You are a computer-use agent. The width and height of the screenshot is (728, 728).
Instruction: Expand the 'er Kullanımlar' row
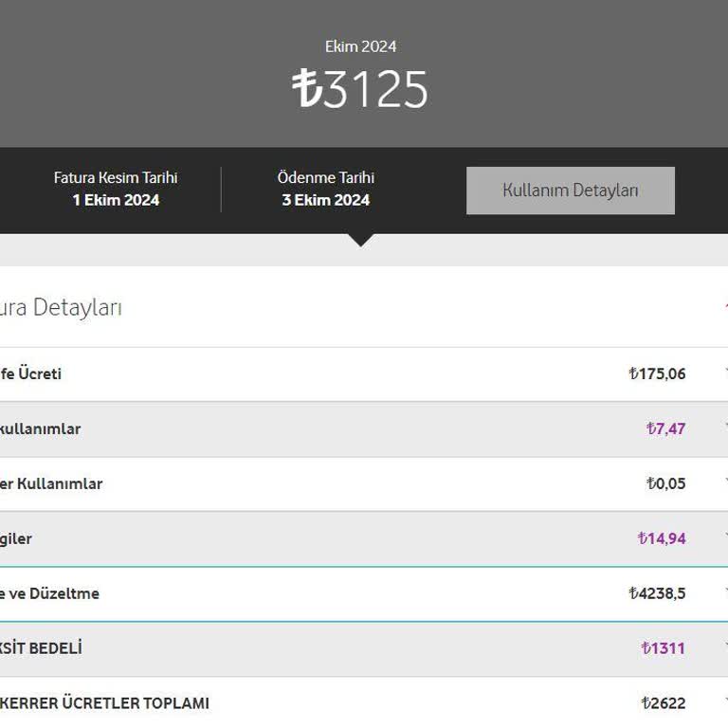(51, 483)
